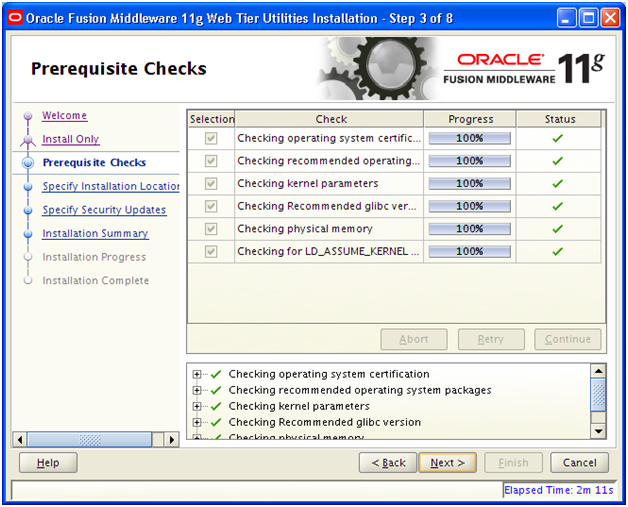Image resolution: width=628 pixels, height=507 pixels.
Task: Click the Progress column header
Action: tap(470, 119)
